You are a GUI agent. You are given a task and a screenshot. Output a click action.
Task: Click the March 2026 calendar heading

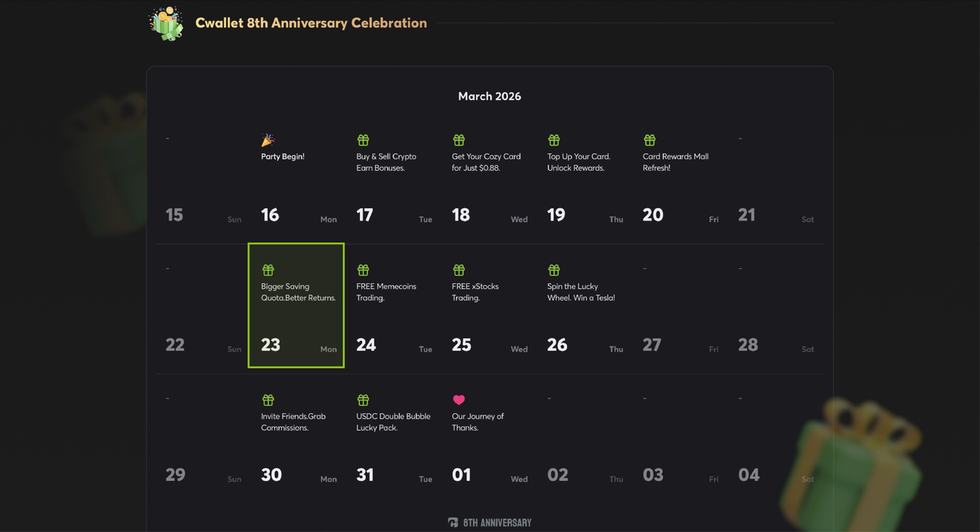click(489, 96)
